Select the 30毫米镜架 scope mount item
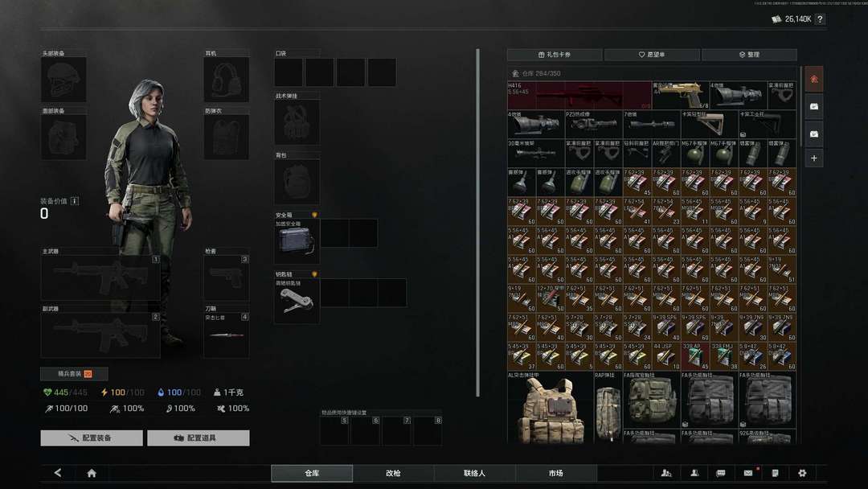The height and width of the screenshot is (489, 868). tap(536, 153)
